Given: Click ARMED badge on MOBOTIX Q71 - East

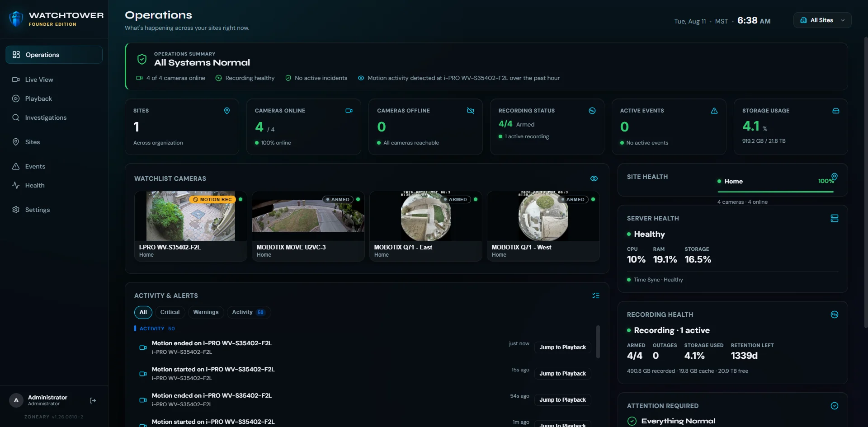Looking at the screenshot, I should (x=455, y=199).
